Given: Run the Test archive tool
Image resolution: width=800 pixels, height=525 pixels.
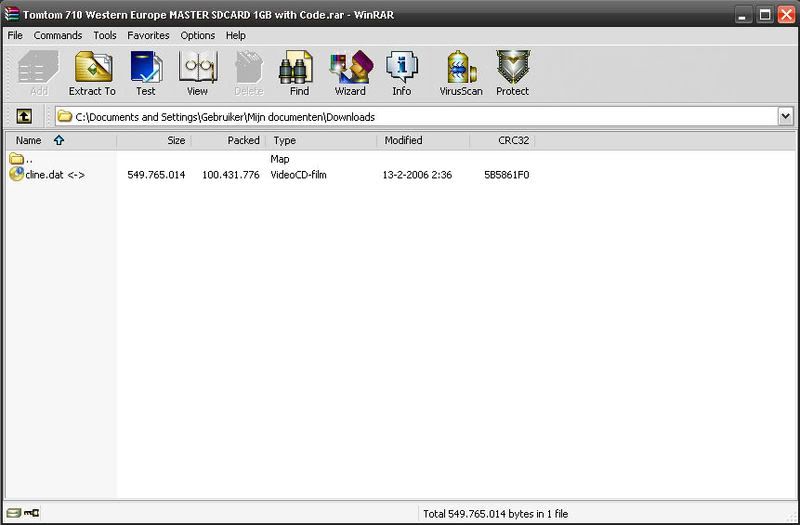Looking at the screenshot, I should point(146,72).
